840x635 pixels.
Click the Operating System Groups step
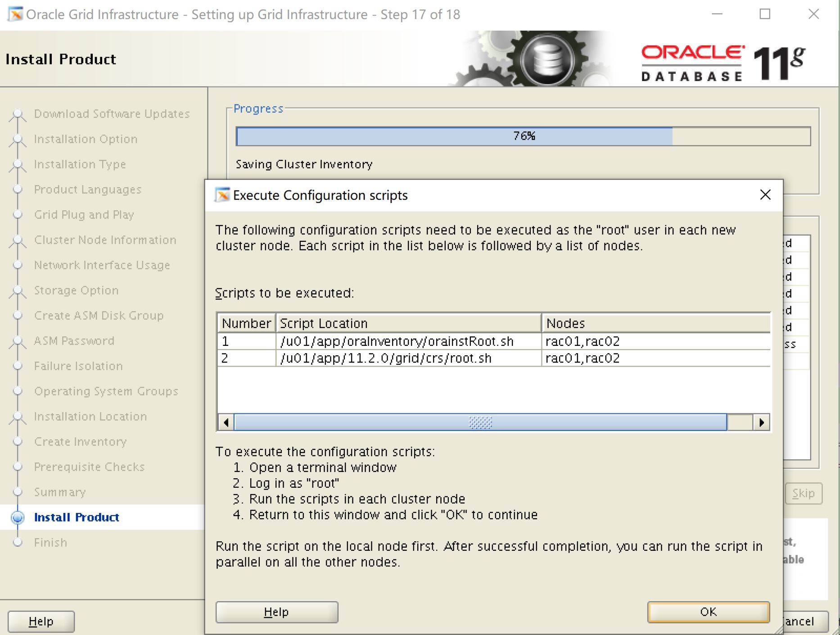(106, 391)
